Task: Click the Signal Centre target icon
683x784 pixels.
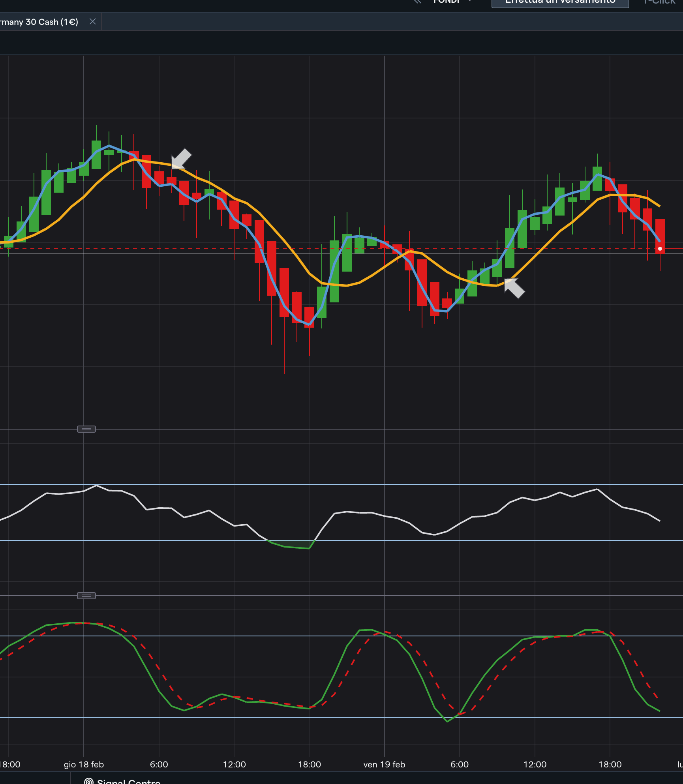Action: pyautogui.click(x=89, y=781)
